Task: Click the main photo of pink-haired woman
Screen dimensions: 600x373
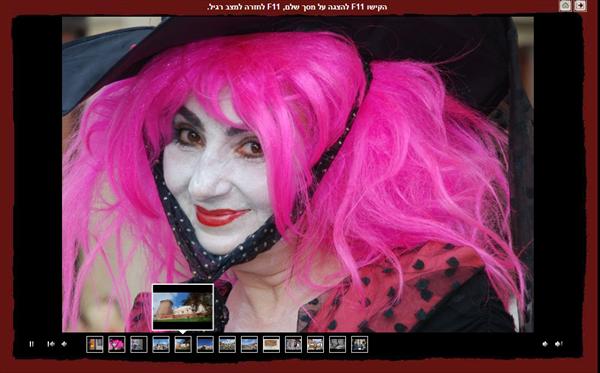Action: click(x=298, y=174)
